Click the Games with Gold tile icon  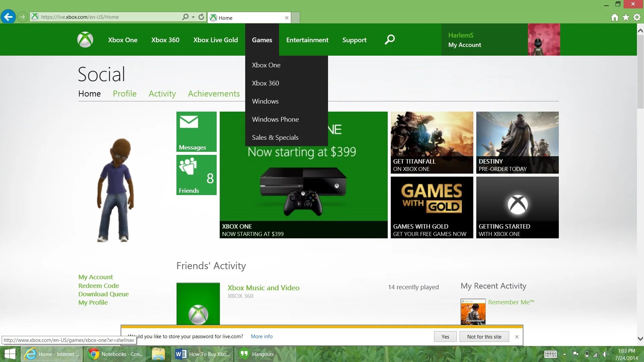point(431,207)
